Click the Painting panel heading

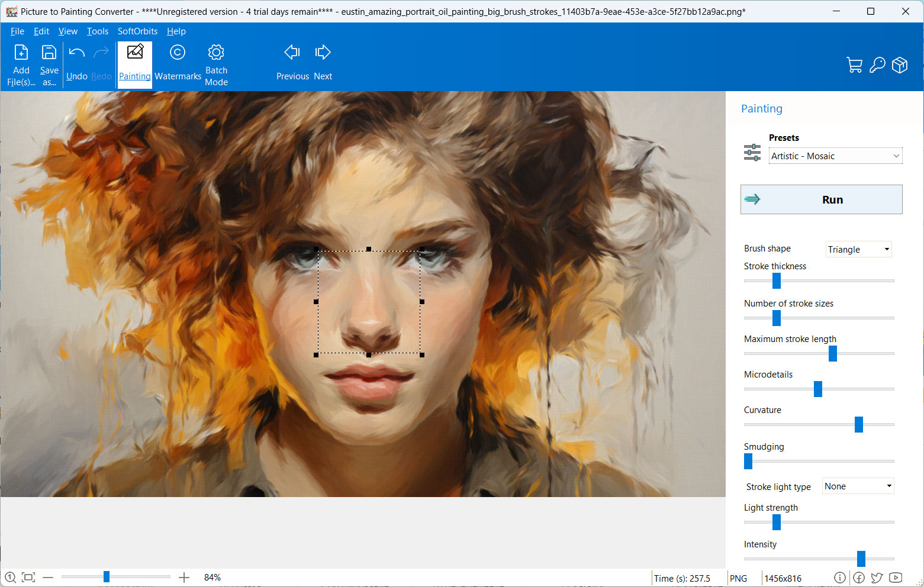click(762, 109)
